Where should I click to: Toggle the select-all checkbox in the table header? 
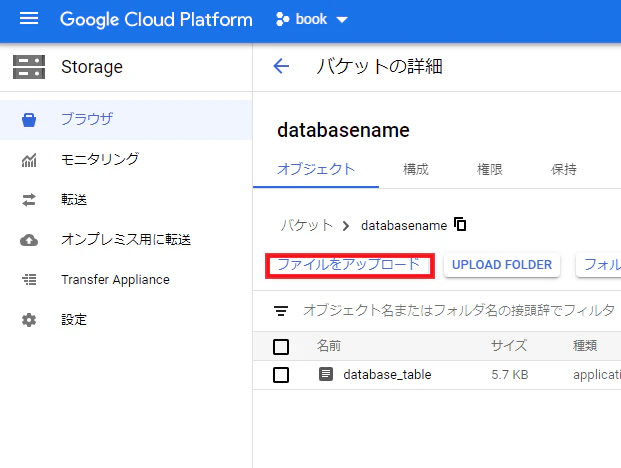(281, 347)
